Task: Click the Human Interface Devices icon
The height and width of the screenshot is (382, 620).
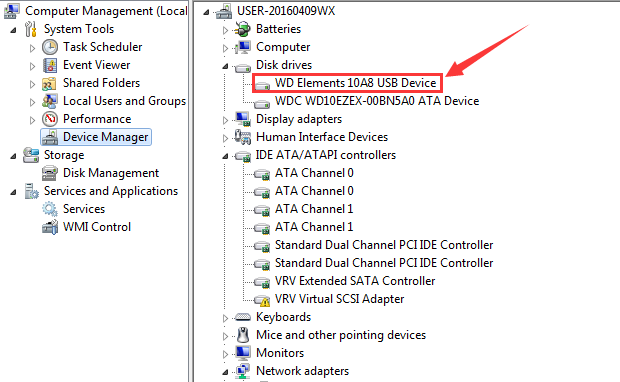Action: coord(242,137)
